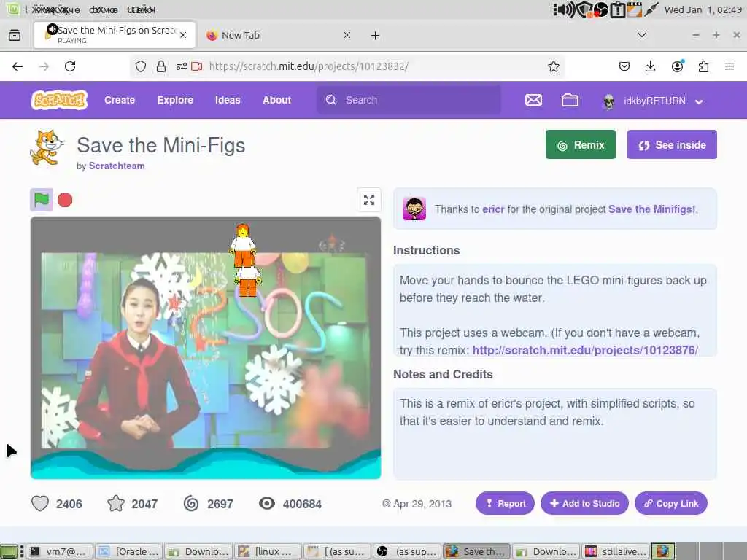Open the Explore menu item

tap(175, 100)
